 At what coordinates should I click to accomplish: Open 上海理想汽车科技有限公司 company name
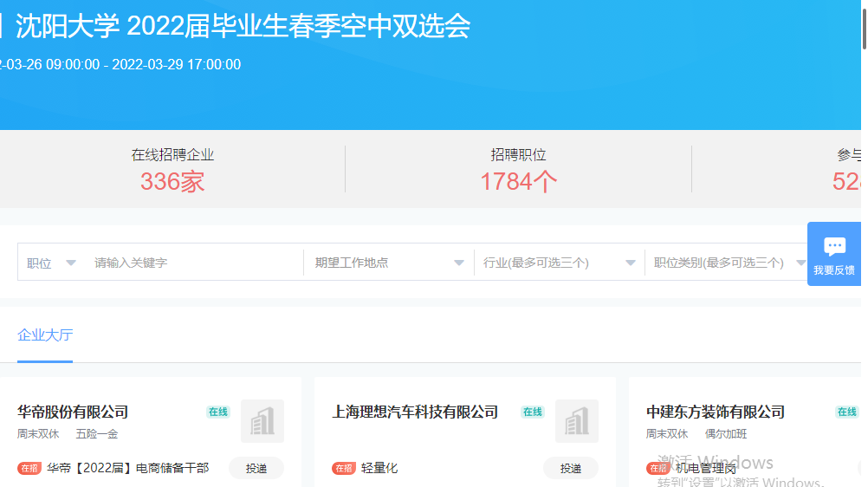point(415,412)
